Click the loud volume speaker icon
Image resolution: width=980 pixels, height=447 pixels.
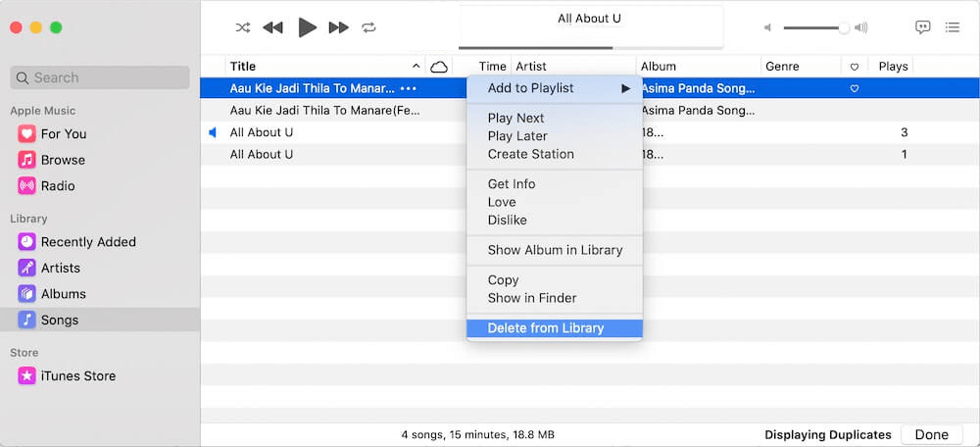[x=861, y=27]
